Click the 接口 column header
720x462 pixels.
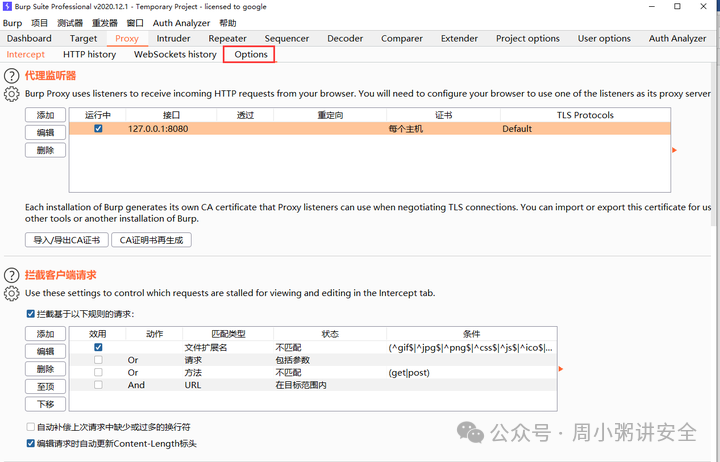171,115
